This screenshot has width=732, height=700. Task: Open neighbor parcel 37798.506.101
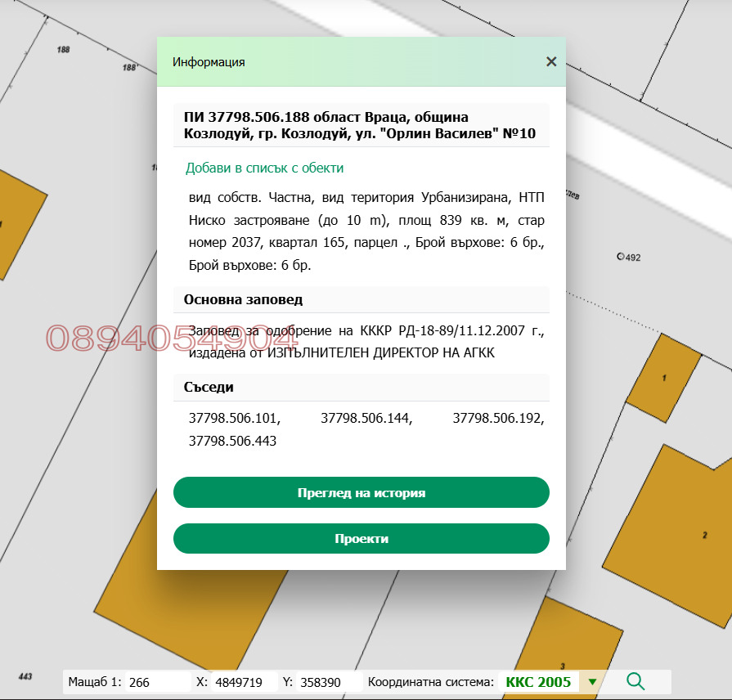233,418
